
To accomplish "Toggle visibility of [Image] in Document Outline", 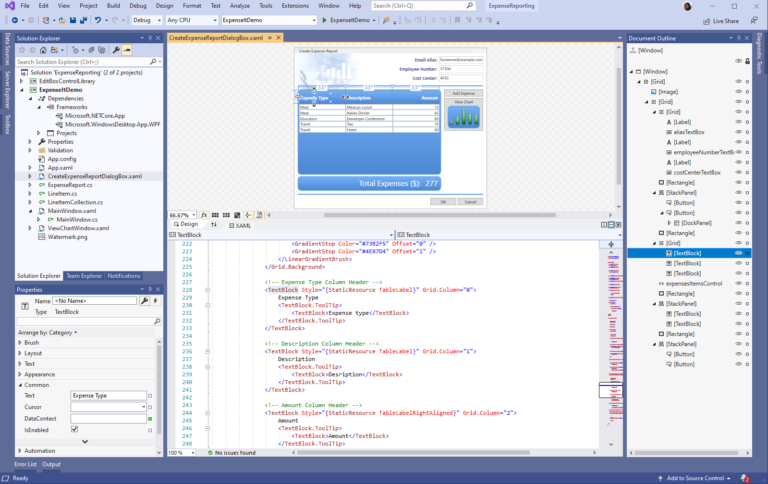I will coord(738,91).
